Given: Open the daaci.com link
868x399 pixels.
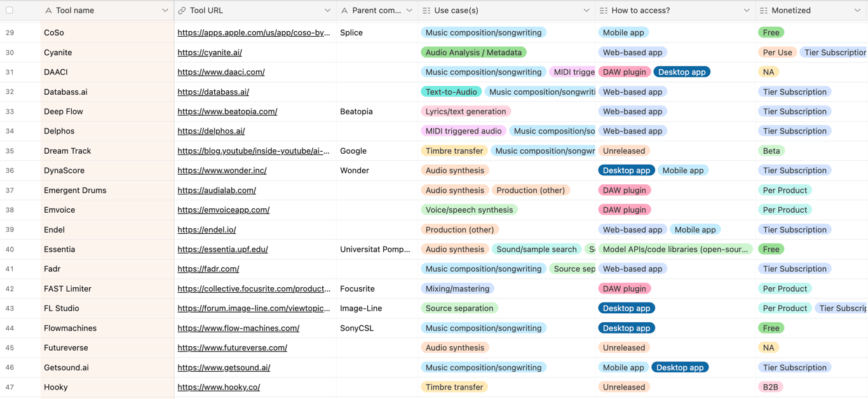Looking at the screenshot, I should pyautogui.click(x=221, y=72).
